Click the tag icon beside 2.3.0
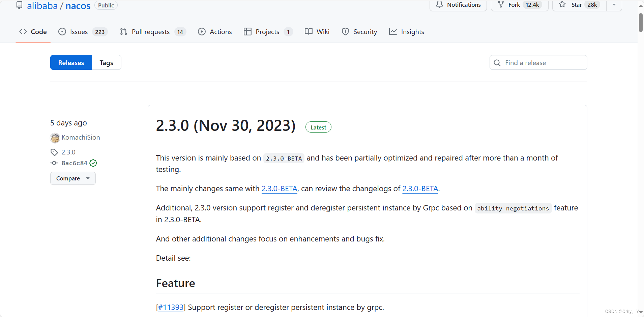 54,152
